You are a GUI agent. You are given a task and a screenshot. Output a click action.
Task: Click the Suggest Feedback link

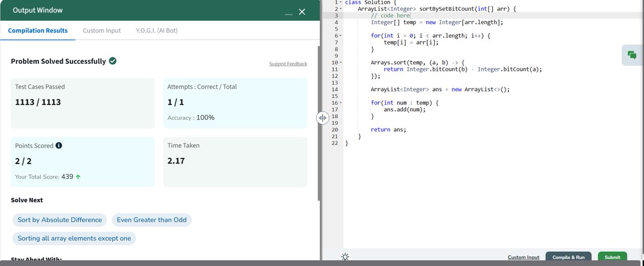point(288,64)
